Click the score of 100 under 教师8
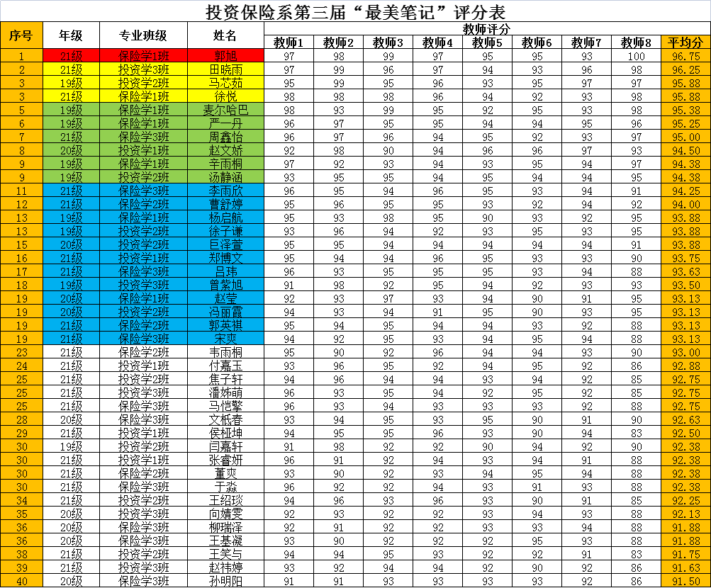Screen dimensions: 711x588 tap(636, 56)
